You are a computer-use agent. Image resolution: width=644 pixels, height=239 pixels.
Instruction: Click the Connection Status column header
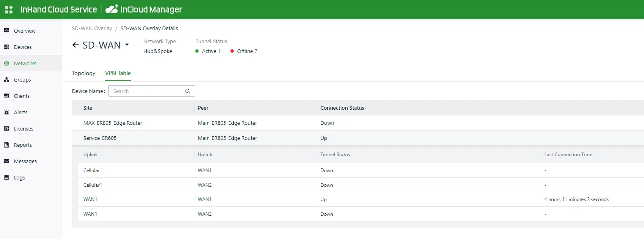[x=342, y=108]
